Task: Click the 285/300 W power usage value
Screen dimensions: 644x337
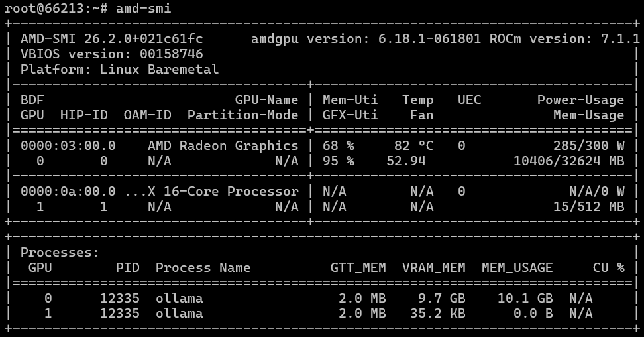Action: click(588, 145)
